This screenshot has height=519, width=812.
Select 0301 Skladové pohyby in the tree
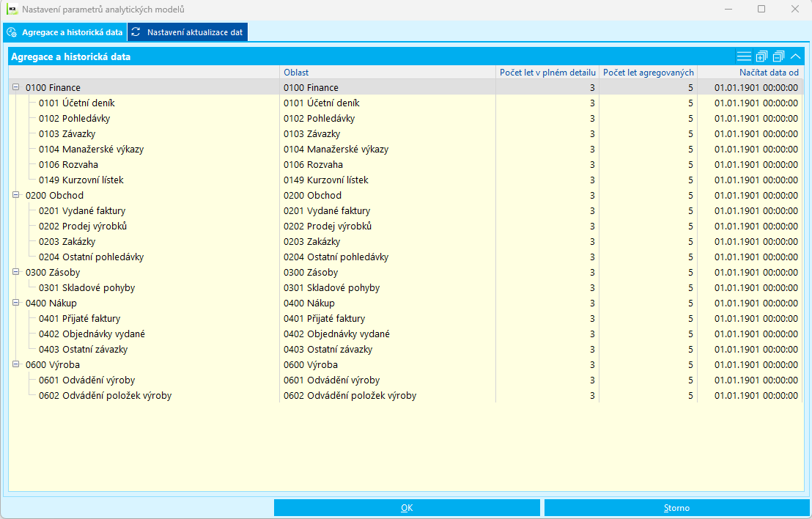(x=87, y=288)
